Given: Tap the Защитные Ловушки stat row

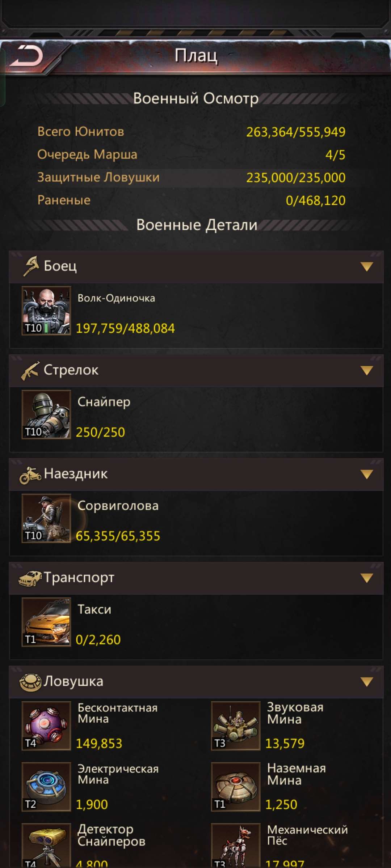Looking at the screenshot, I should 192,178.
